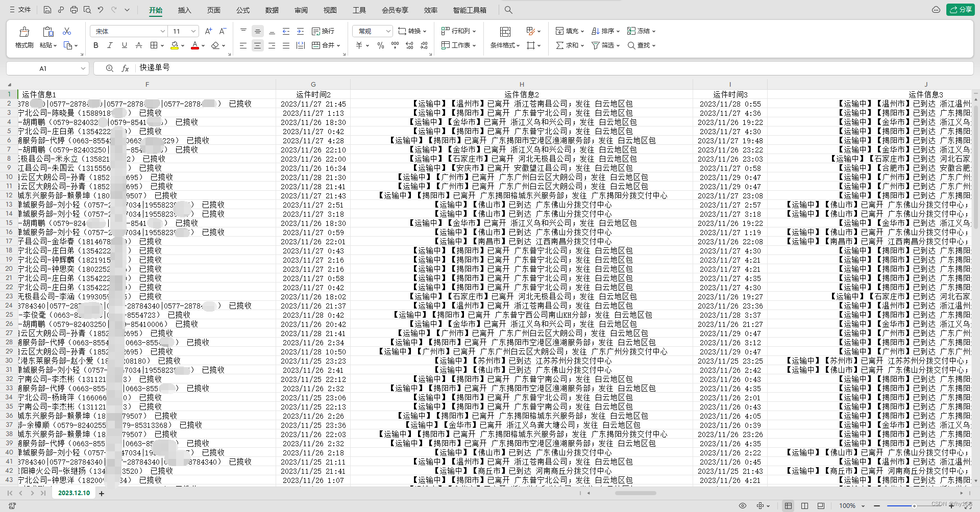Switch to the 插入 Insert tab

tap(184, 10)
